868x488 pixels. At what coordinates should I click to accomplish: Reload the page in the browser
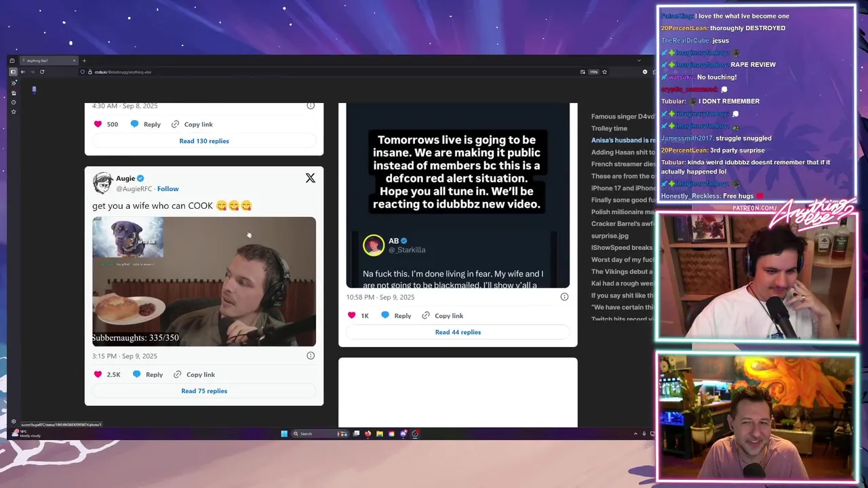coord(42,72)
